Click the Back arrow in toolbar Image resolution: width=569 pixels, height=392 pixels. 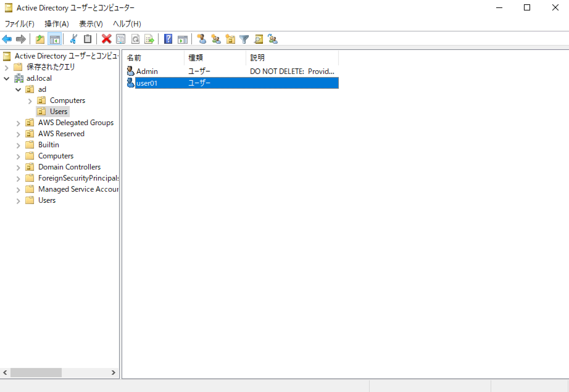pos(7,39)
